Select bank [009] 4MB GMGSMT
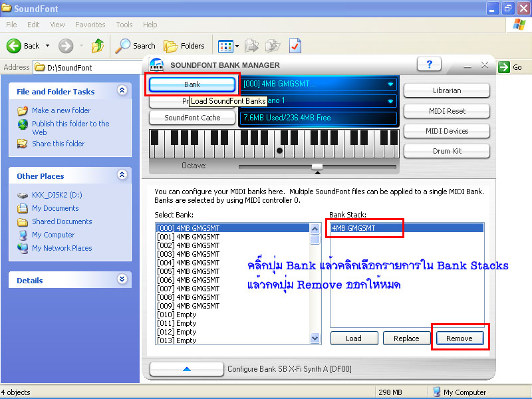Image resolution: width=532 pixels, height=399 pixels. [232, 306]
